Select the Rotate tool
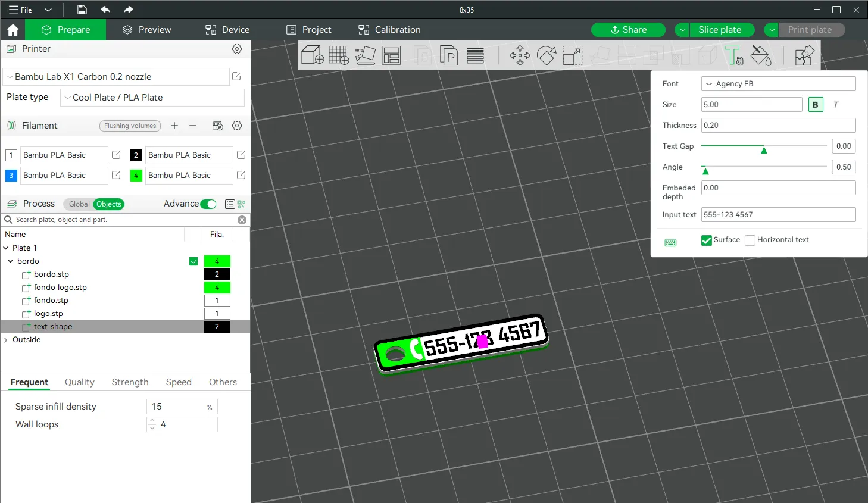The width and height of the screenshot is (868, 503). [x=546, y=55]
